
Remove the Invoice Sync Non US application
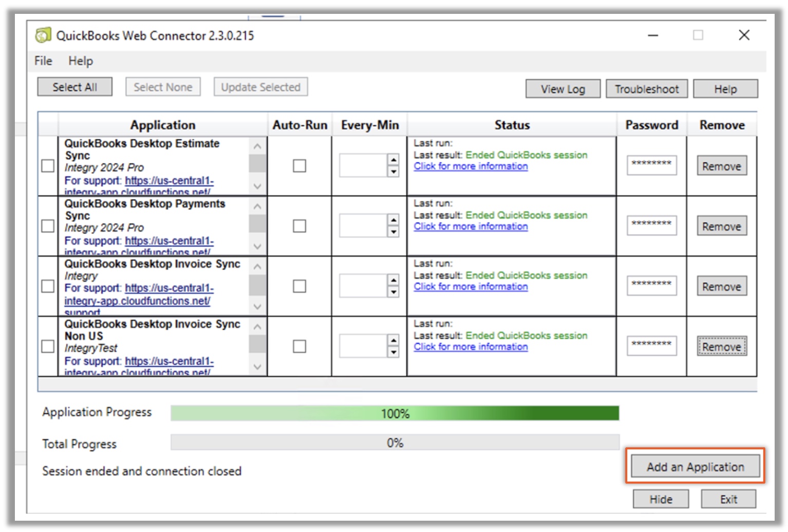point(722,347)
